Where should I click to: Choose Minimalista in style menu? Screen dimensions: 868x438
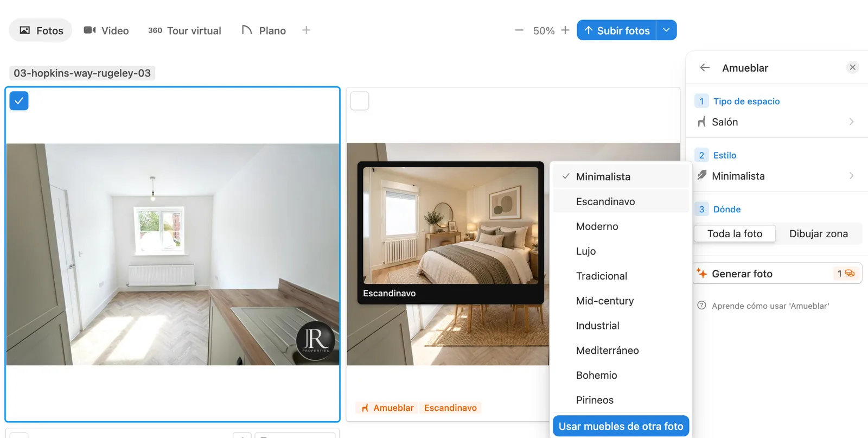[x=621, y=176]
